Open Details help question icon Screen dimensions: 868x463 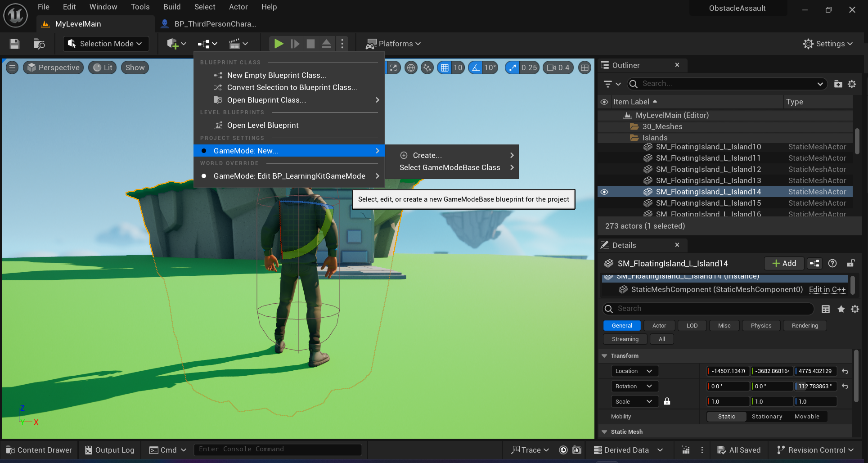(832, 263)
